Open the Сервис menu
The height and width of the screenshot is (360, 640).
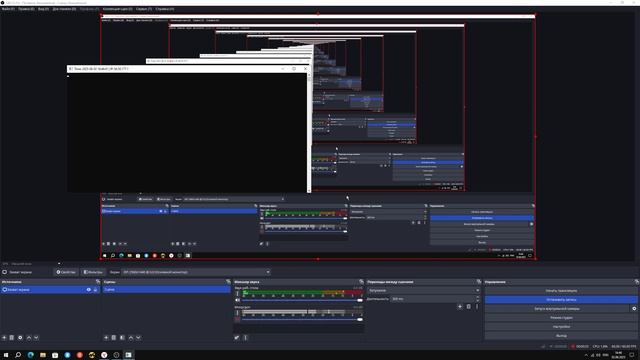144,9
